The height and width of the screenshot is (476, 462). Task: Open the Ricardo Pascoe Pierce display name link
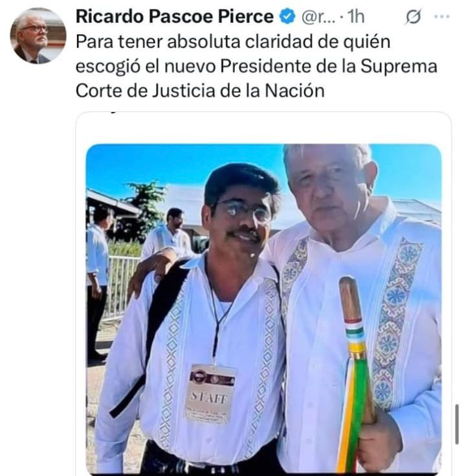pyautogui.click(x=175, y=16)
